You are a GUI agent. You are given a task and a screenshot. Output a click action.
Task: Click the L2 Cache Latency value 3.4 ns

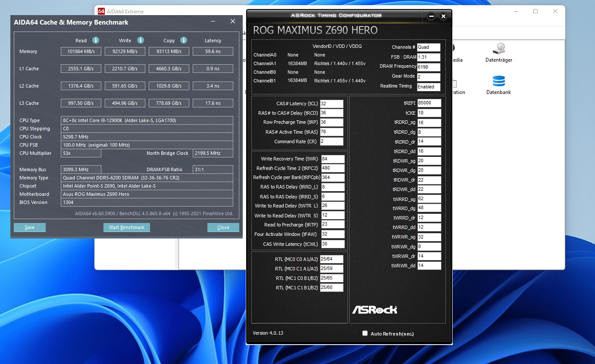[213, 86]
